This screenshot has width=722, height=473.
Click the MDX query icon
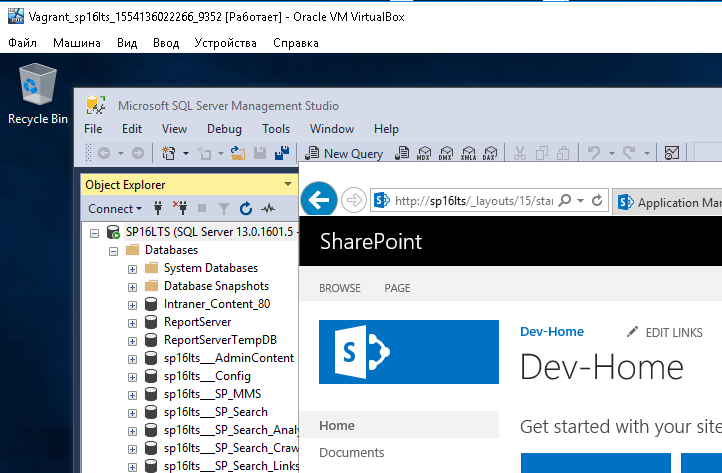click(423, 153)
